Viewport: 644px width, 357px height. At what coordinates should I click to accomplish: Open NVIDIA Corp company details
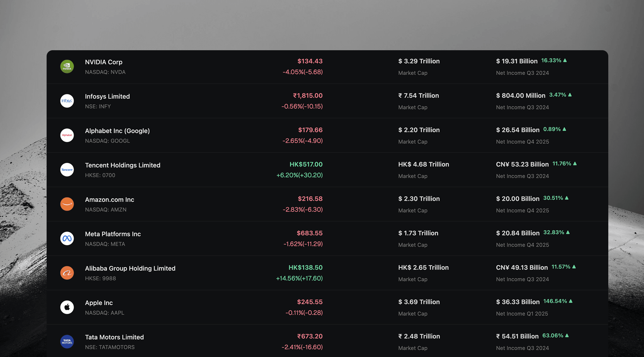coord(103,62)
